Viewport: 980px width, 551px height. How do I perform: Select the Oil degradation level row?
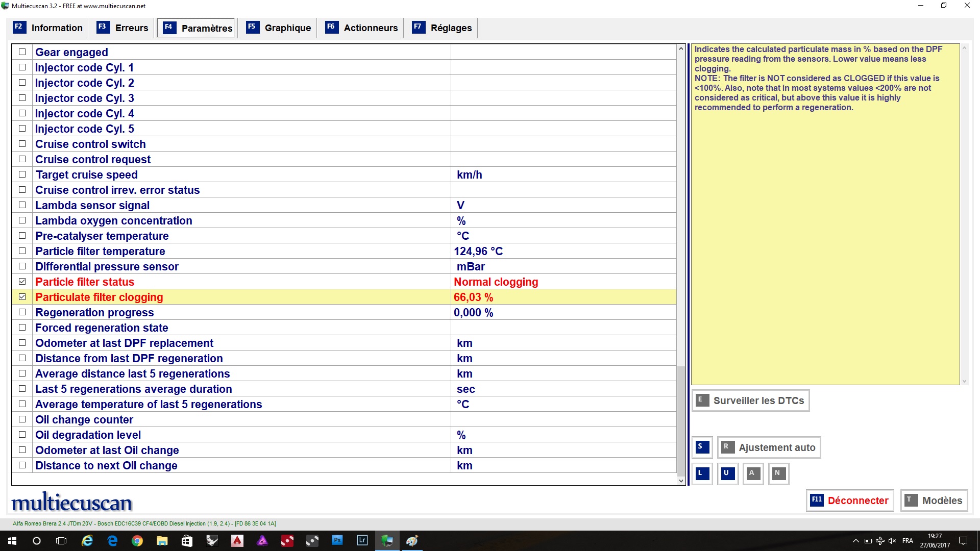88,435
